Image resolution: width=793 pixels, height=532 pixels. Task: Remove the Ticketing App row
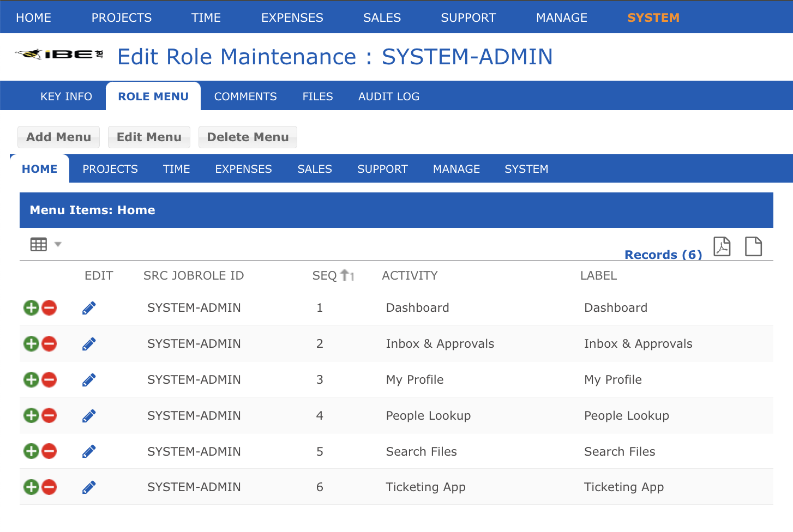click(49, 487)
